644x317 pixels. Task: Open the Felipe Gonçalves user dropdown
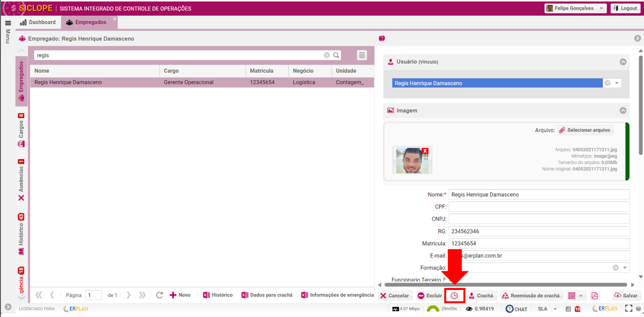coord(601,8)
